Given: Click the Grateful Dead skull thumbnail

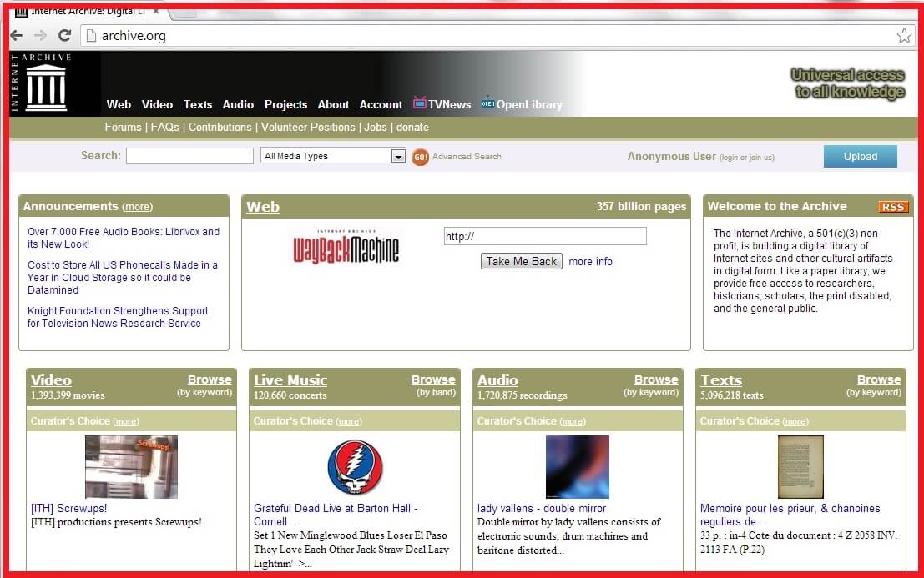Looking at the screenshot, I should [355, 467].
